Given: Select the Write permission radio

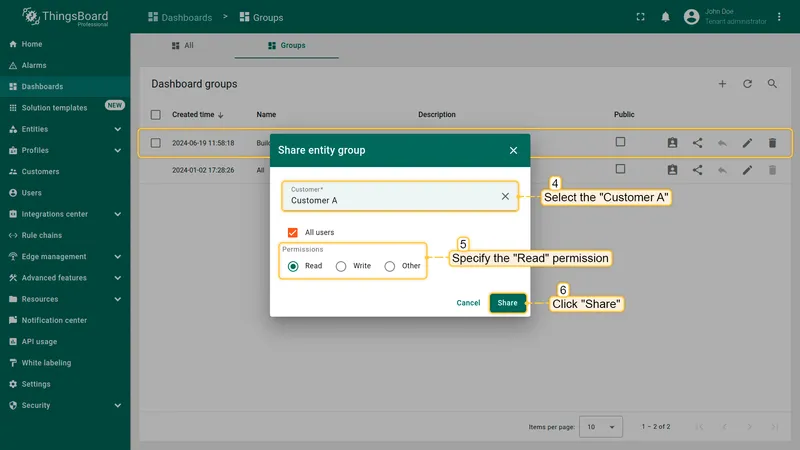Looking at the screenshot, I should [x=341, y=266].
